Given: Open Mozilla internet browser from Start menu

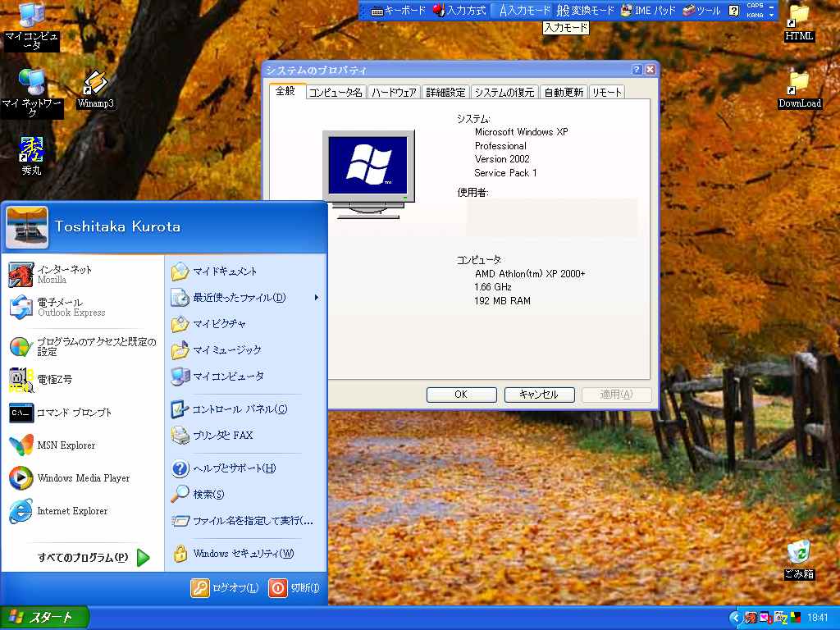Looking at the screenshot, I should (x=83, y=274).
